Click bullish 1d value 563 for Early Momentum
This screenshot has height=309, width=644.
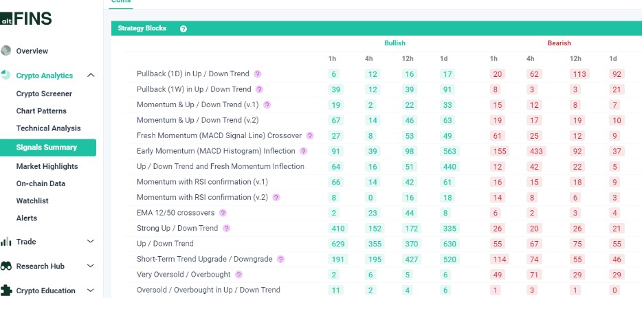(x=448, y=151)
